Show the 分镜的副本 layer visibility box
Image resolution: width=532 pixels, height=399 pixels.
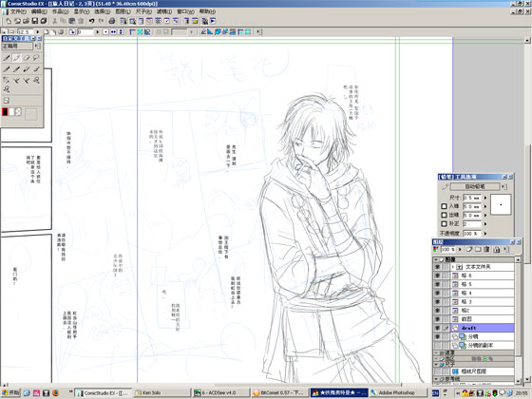click(x=437, y=346)
